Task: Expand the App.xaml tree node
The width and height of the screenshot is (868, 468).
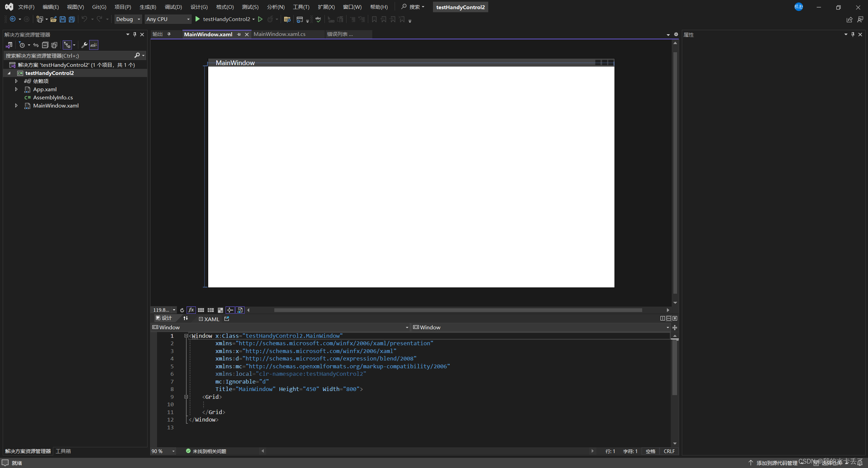Action: [16, 89]
